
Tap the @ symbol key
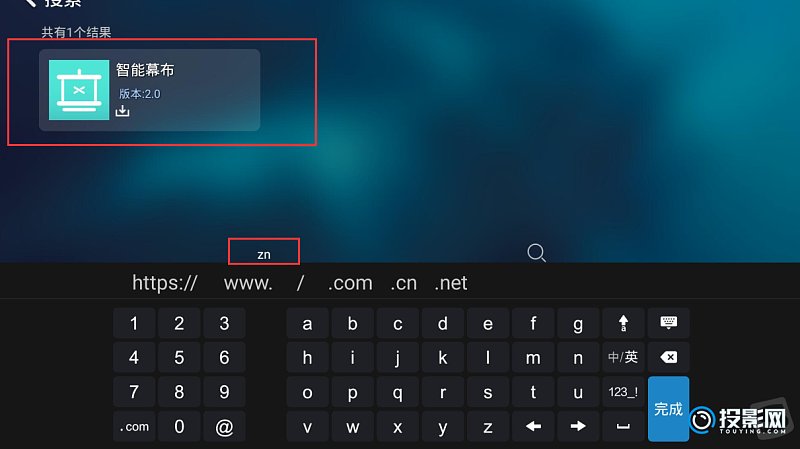[224, 426]
